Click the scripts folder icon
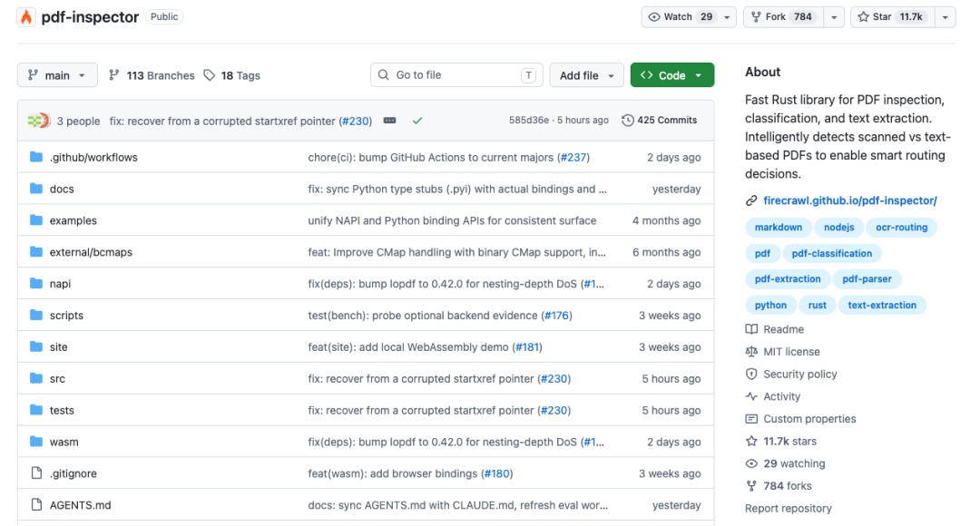The width and height of the screenshot is (980, 526). (x=36, y=315)
